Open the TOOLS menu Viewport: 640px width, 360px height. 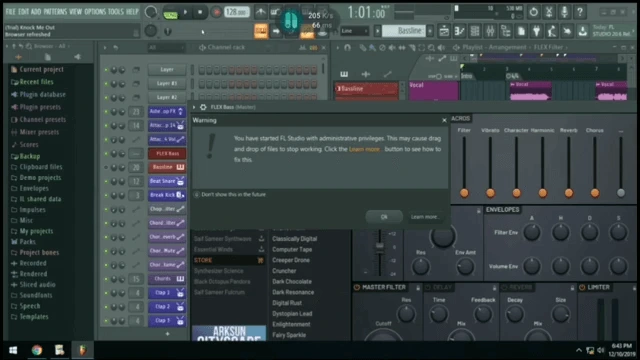tap(116, 12)
